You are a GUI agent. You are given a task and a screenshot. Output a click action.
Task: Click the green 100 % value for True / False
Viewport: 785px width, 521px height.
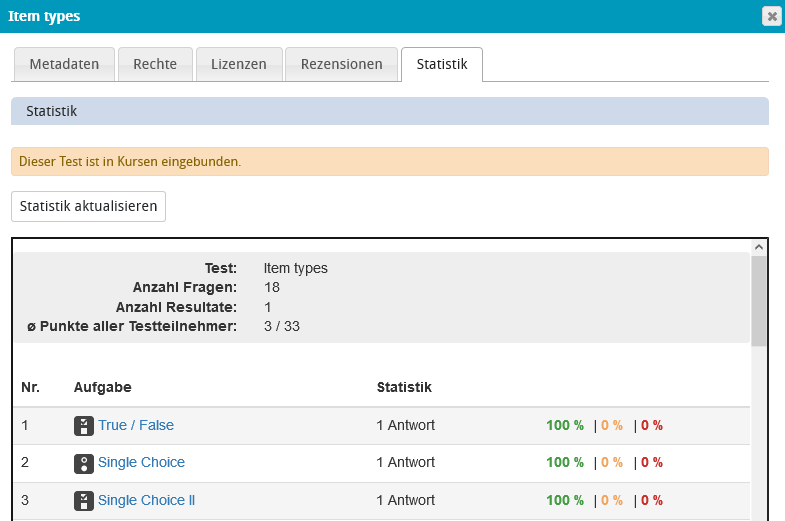pos(565,425)
